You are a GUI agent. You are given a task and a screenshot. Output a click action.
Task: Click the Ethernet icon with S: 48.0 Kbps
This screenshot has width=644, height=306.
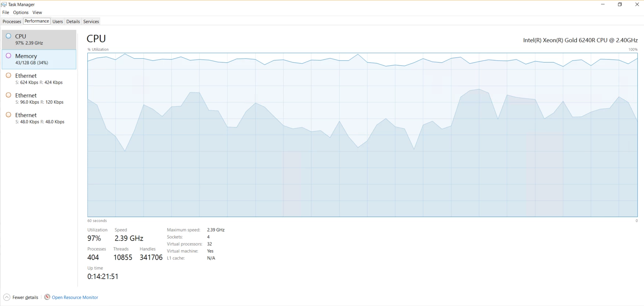pyautogui.click(x=8, y=115)
